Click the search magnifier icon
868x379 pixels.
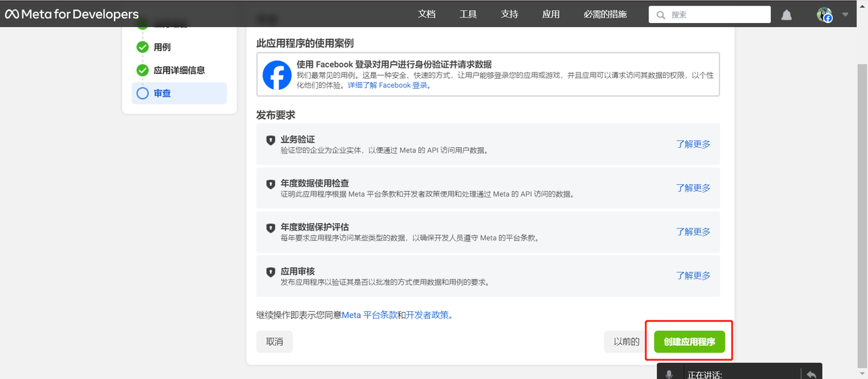[660, 15]
